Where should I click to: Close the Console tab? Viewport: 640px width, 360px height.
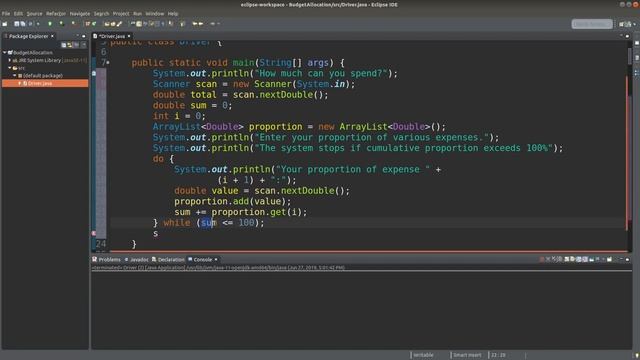coord(216,260)
